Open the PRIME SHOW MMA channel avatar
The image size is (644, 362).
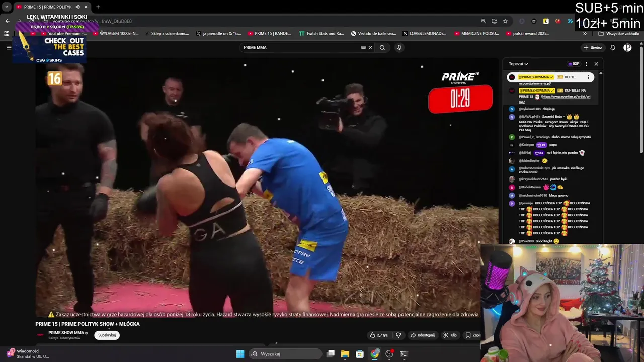pyautogui.click(x=40, y=335)
